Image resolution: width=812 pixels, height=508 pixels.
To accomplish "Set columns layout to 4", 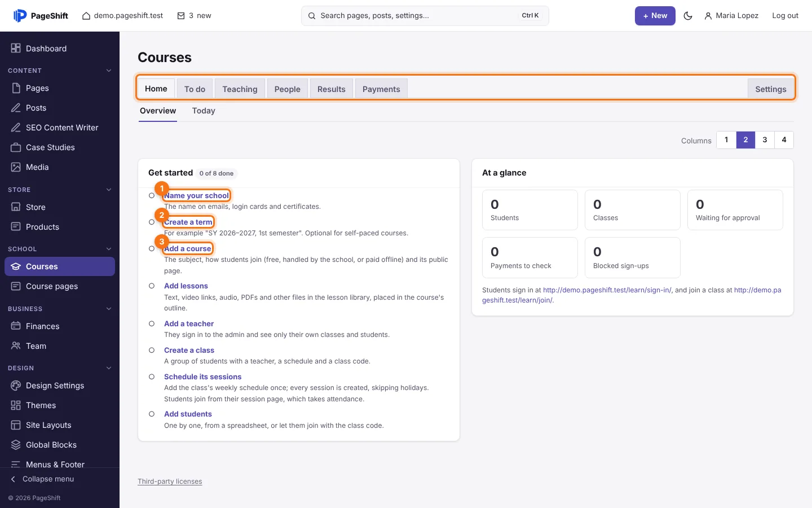I will (784, 140).
